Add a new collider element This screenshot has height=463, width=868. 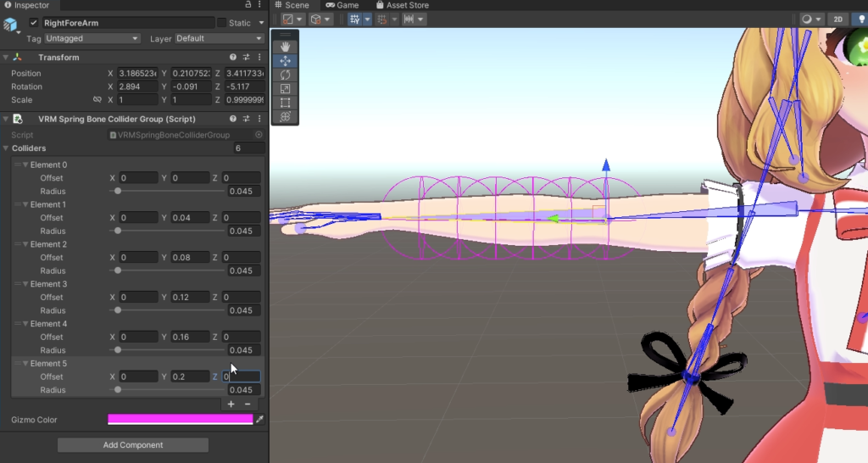coord(231,404)
